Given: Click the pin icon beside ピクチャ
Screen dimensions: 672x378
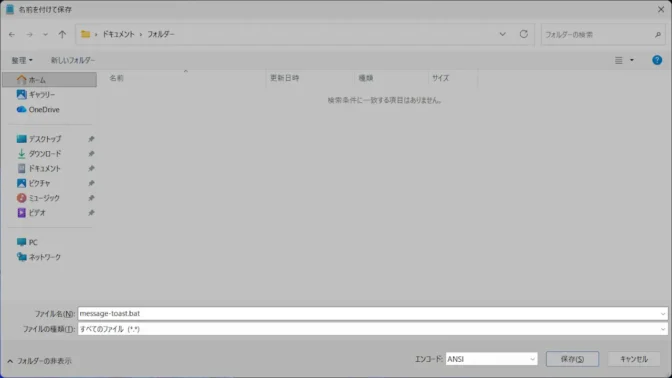Looking at the screenshot, I should click(x=91, y=183).
